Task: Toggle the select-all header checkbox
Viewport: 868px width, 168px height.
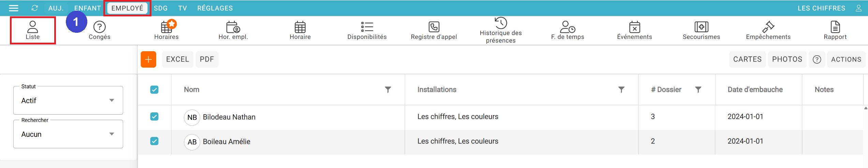Action: [154, 90]
